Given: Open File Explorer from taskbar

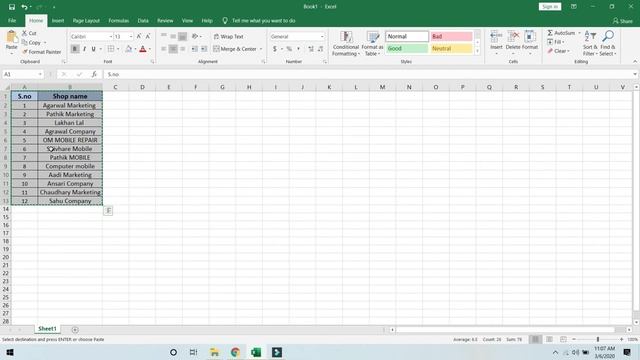Looking at the screenshot, I should (x=214, y=352).
